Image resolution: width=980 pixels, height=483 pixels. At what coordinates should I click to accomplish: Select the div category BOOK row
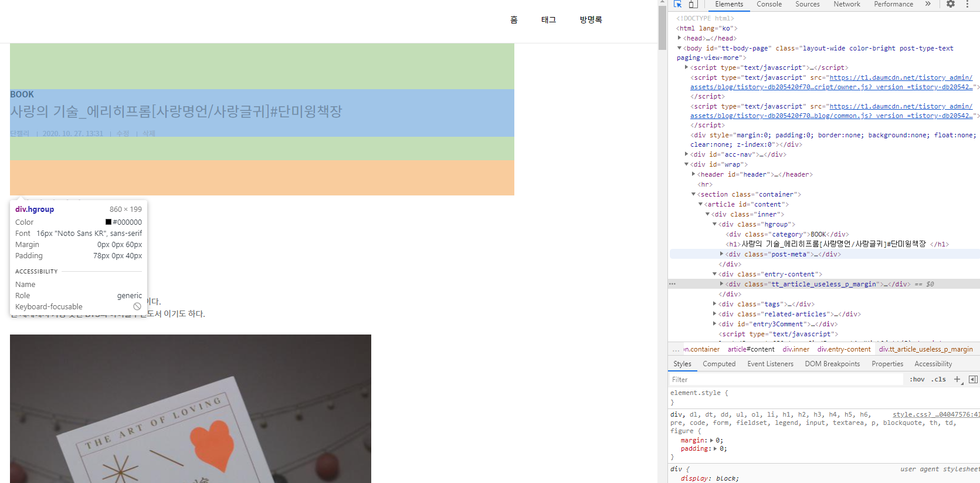[x=787, y=234]
